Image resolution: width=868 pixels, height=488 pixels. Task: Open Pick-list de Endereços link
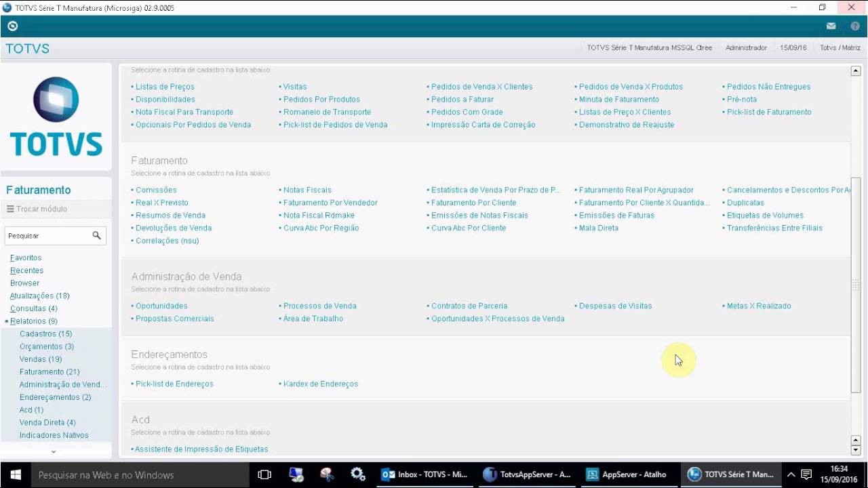click(x=174, y=384)
